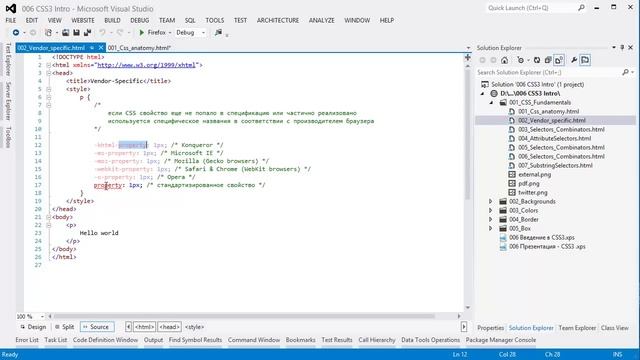
Task: Select the <html> breadcrumb tag button
Action: coord(145,327)
